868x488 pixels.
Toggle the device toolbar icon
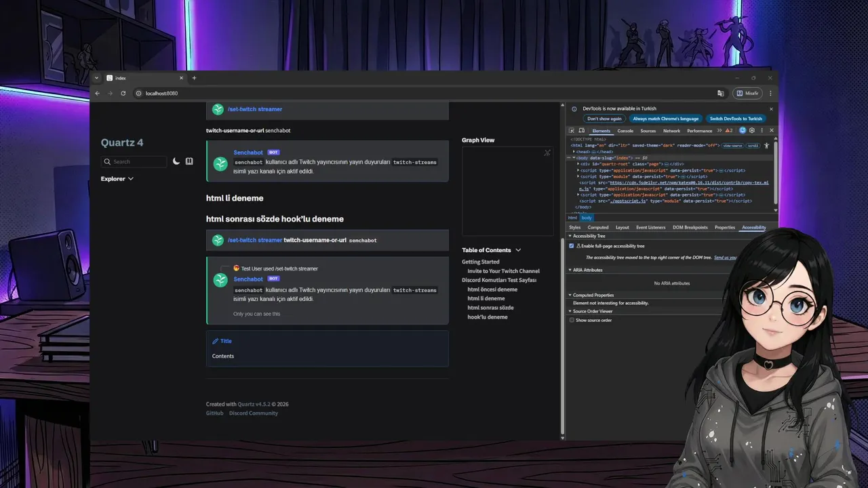582,131
